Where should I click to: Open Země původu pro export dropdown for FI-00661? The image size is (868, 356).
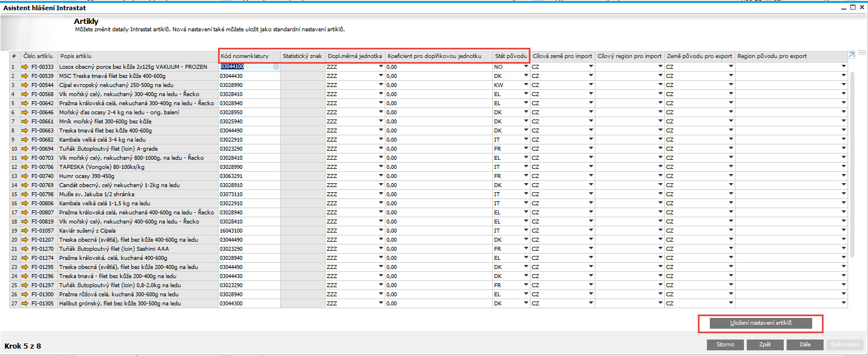tap(731, 121)
